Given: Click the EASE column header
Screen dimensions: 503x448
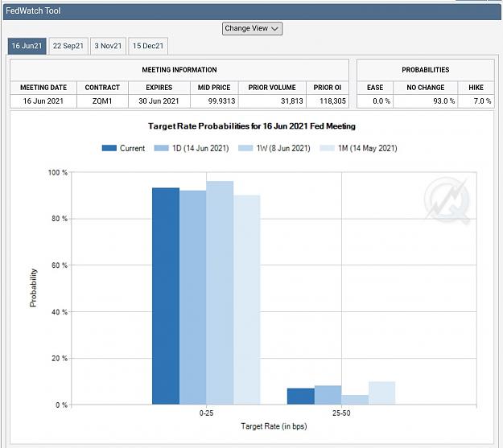Looking at the screenshot, I should 375,88.
